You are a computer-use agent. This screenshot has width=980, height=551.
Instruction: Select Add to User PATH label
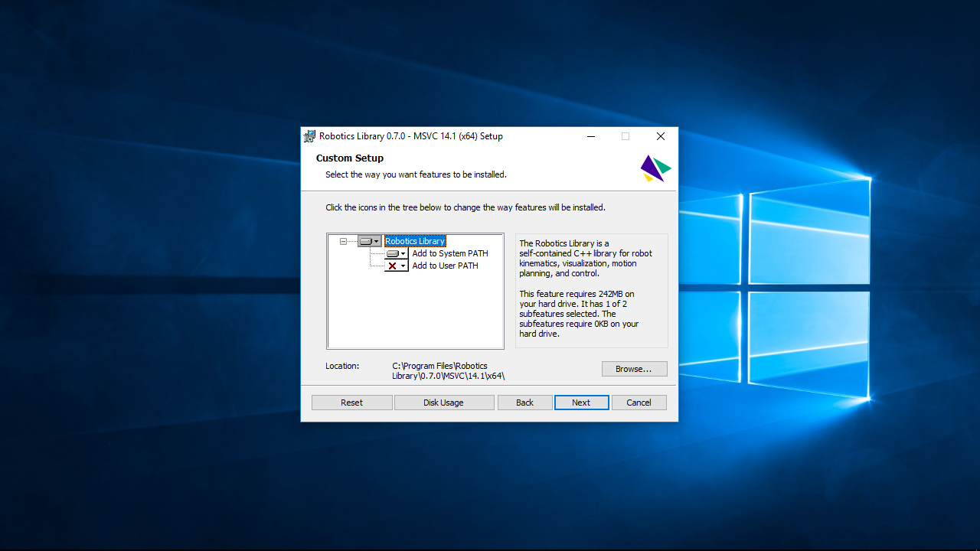[x=445, y=266]
